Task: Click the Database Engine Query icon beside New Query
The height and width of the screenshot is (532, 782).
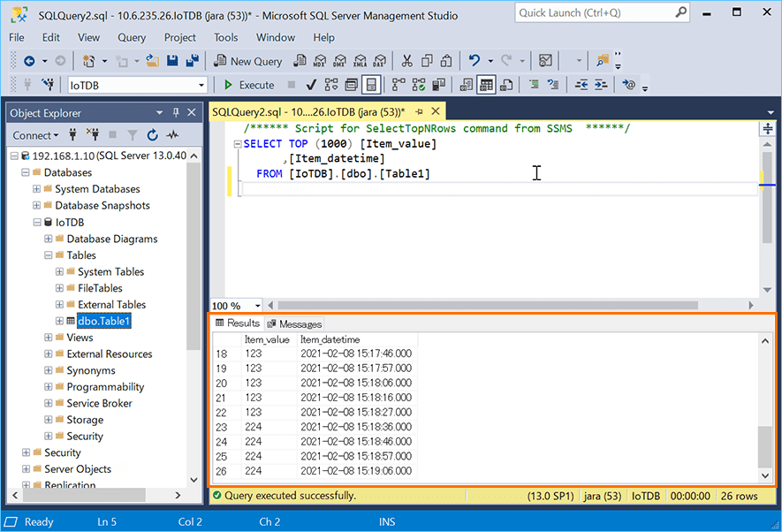Action: point(300,61)
